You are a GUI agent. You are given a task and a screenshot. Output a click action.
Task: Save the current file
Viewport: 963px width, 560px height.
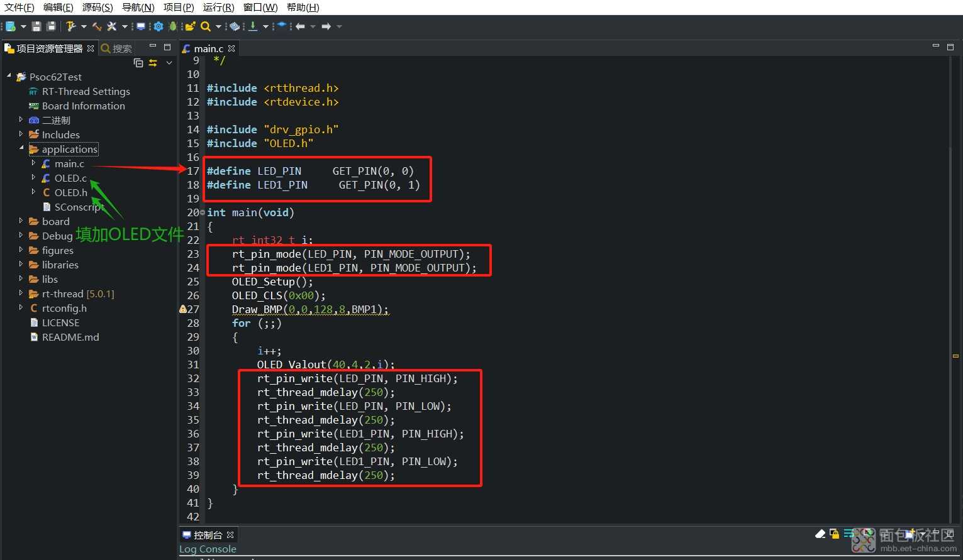tap(36, 26)
